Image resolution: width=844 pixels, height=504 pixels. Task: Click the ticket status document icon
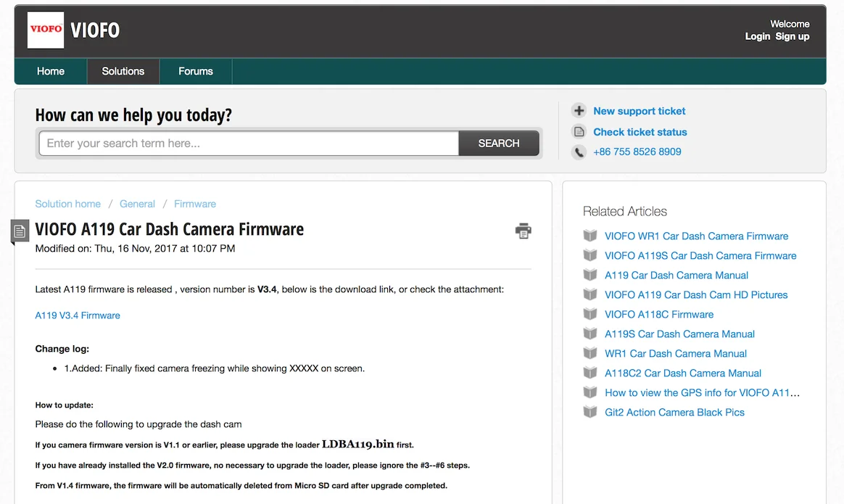coord(579,132)
